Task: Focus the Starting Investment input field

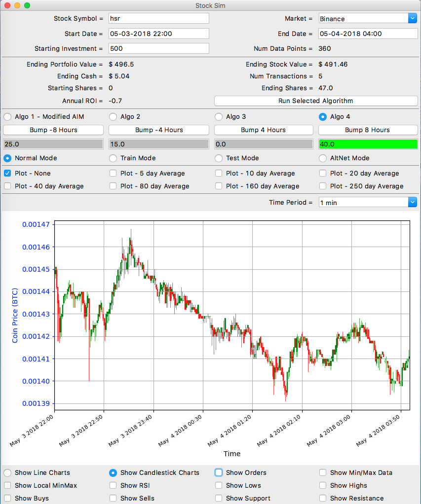Action: point(159,48)
